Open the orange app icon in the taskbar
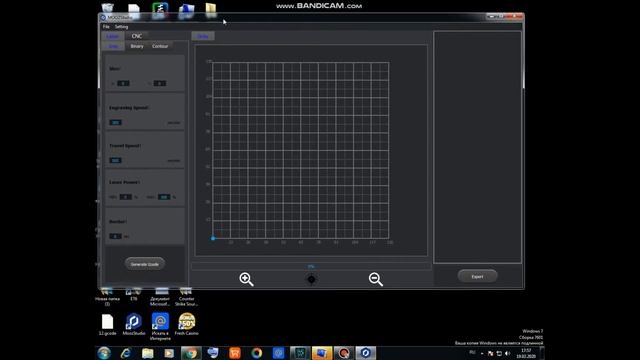640x360 pixels. coord(235,353)
